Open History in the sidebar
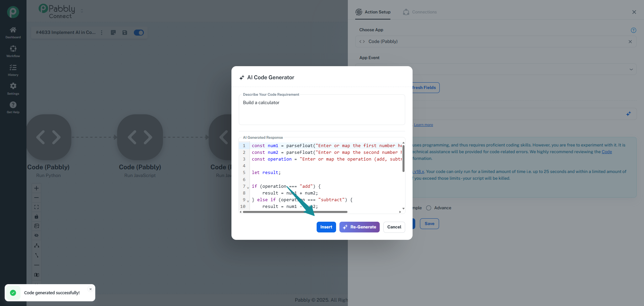The width and height of the screenshot is (644, 306). point(13,70)
